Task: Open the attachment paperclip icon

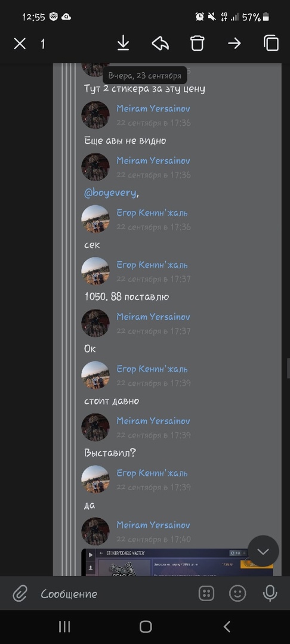Action: [20, 593]
